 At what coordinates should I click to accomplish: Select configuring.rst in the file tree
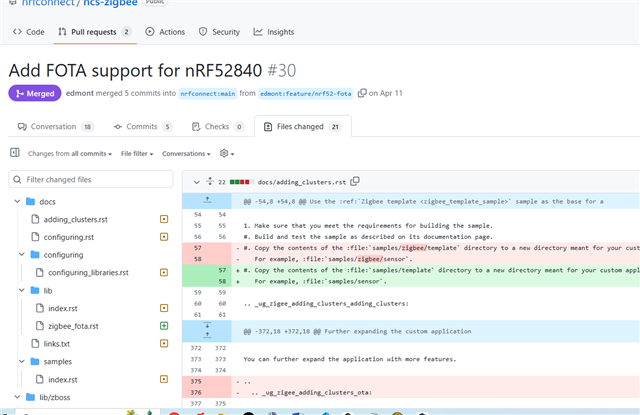[69, 237]
